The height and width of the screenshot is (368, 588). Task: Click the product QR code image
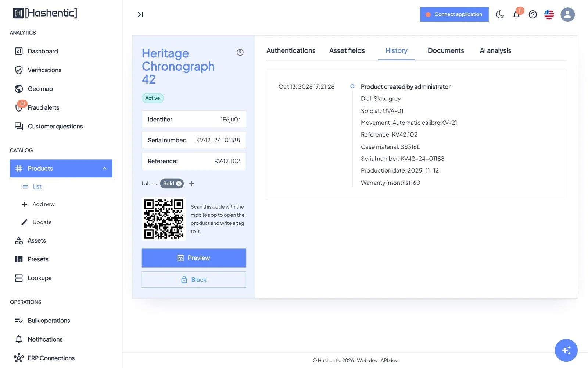pyautogui.click(x=164, y=219)
